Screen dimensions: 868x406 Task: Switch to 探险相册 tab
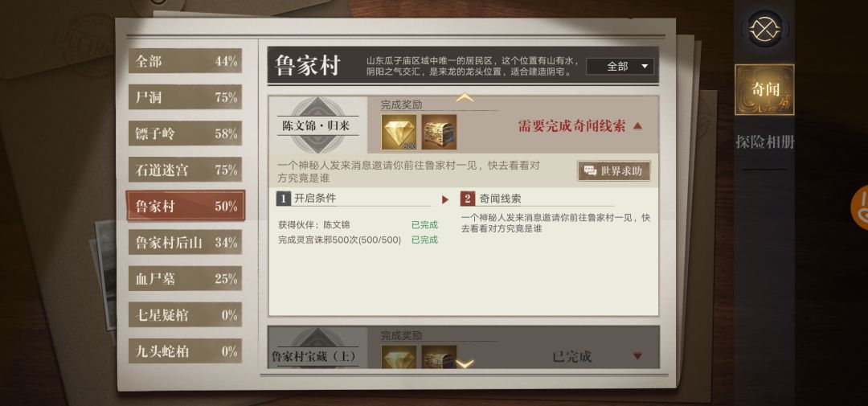[x=764, y=142]
